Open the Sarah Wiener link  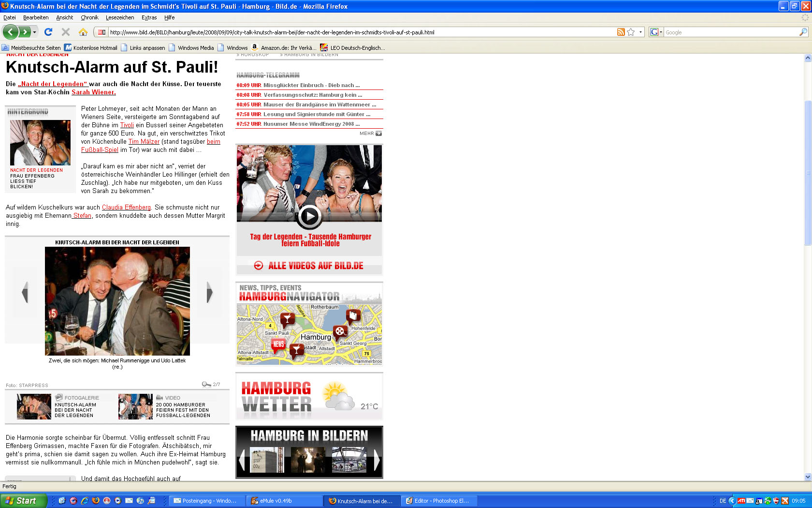point(94,92)
